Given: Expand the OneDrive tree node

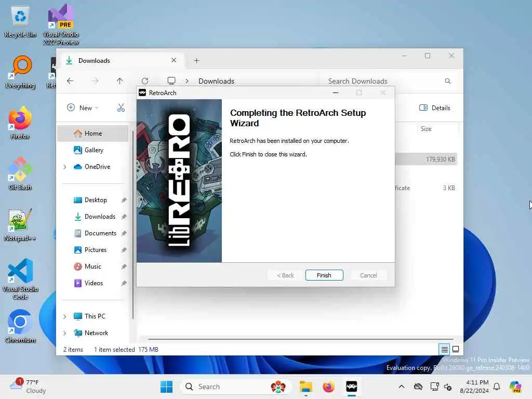Looking at the screenshot, I should click(x=65, y=167).
